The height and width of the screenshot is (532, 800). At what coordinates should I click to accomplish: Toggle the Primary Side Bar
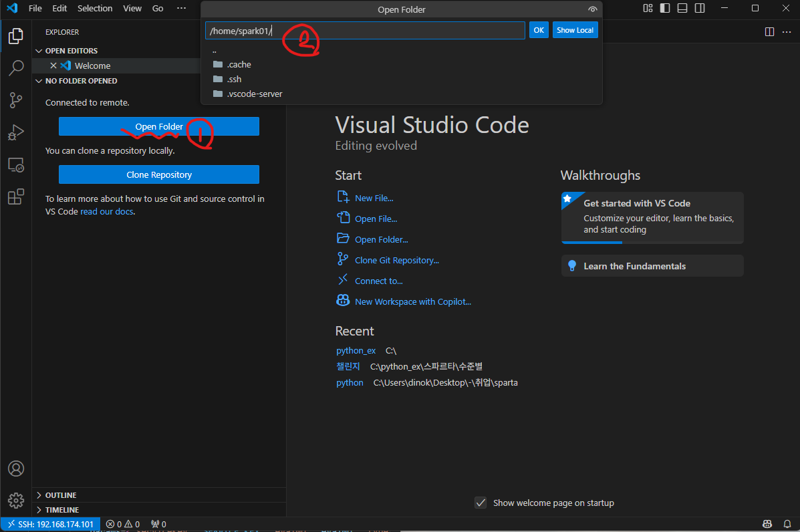(665, 8)
